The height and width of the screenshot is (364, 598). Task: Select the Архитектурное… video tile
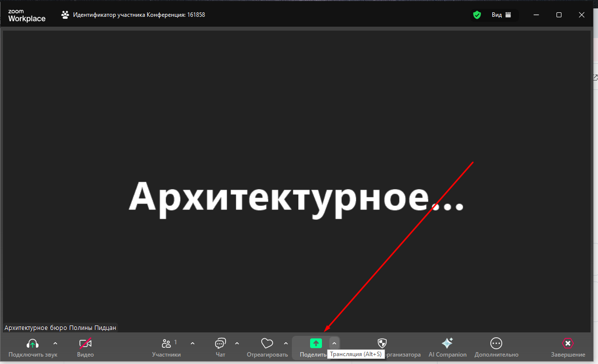[x=296, y=148]
